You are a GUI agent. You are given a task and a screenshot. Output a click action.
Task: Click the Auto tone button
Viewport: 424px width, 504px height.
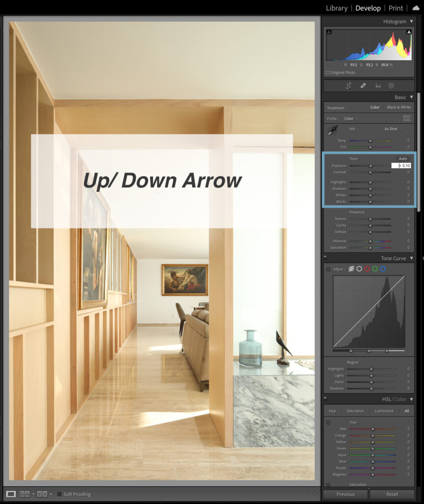[x=403, y=158]
